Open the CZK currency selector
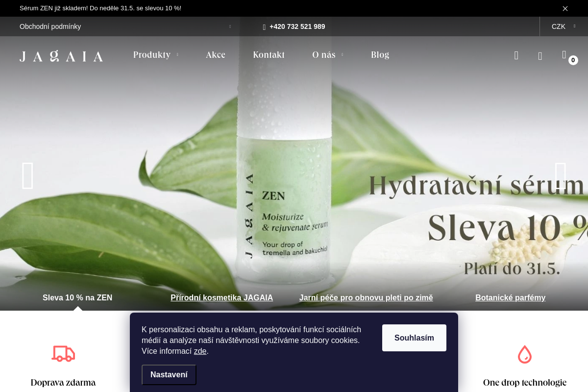Screen dimensions: 588x392 pyautogui.click(x=563, y=26)
